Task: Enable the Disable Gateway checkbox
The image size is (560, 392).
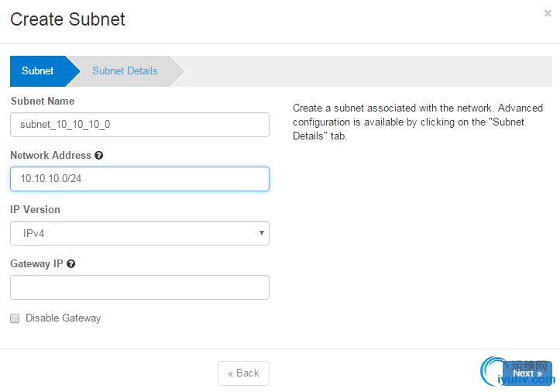Action: 15,318
